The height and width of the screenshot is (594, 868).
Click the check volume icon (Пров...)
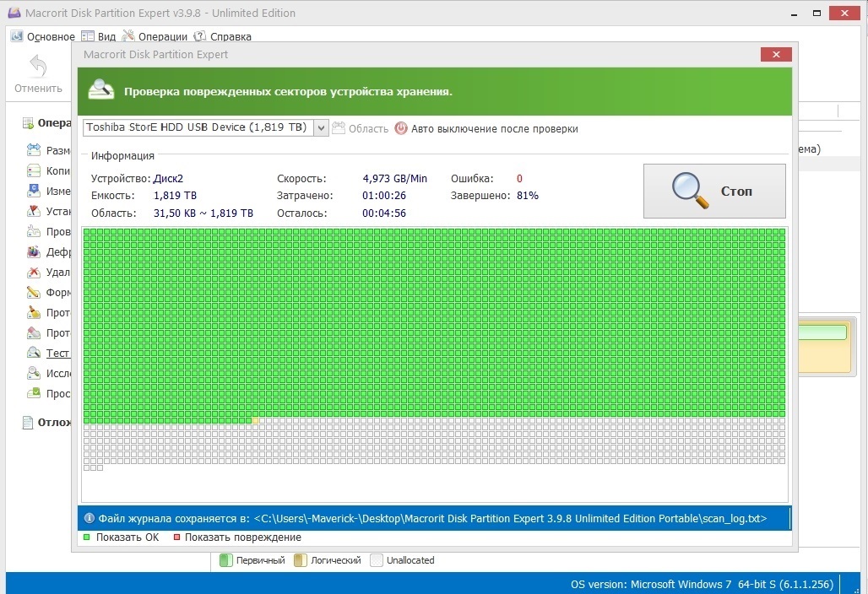(34, 231)
